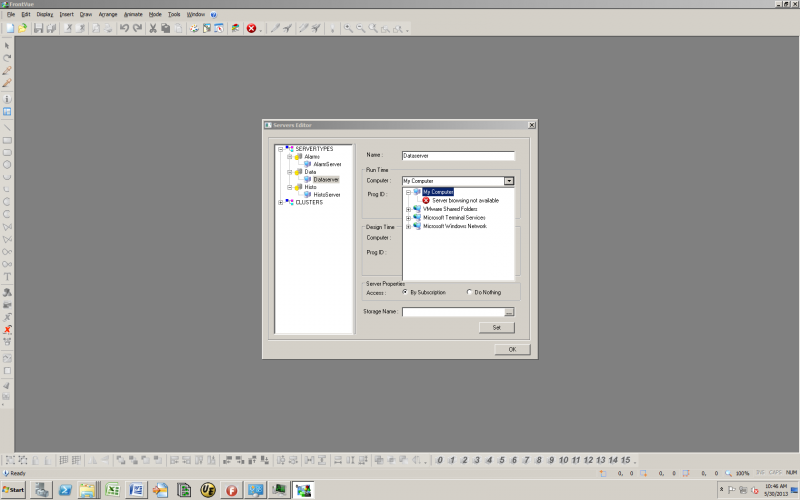800x500 pixels.
Task: Click the Open folder toolbar icon
Action: (x=22, y=29)
